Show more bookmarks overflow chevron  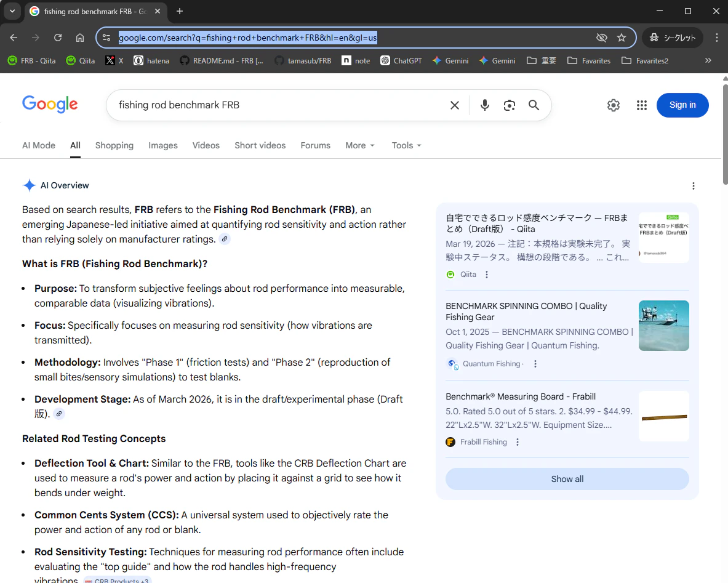pyautogui.click(x=708, y=60)
